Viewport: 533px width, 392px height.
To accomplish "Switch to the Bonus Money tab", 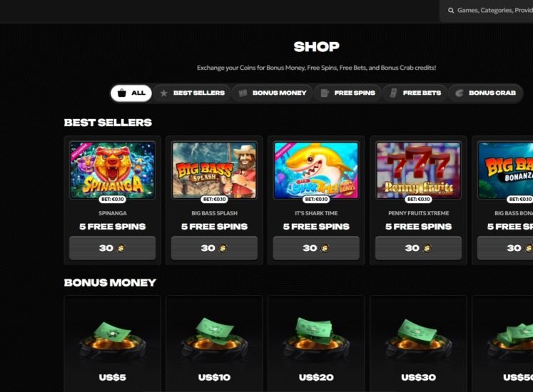I will [273, 93].
